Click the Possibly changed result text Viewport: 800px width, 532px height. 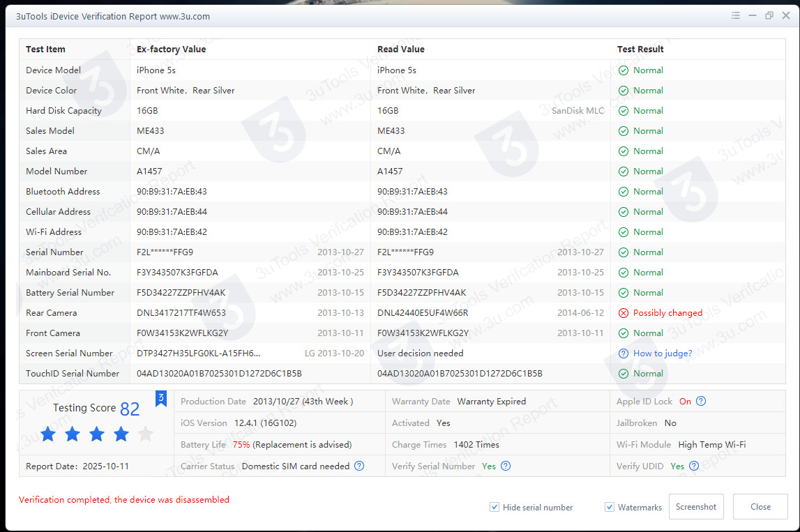[x=667, y=312]
